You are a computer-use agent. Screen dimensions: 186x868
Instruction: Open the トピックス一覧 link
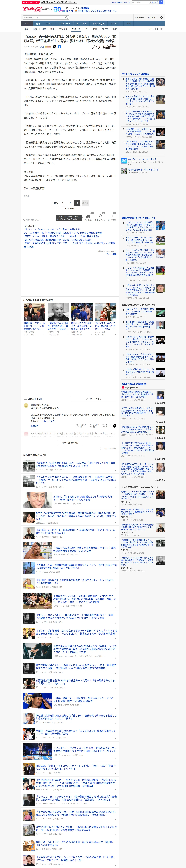155,29
